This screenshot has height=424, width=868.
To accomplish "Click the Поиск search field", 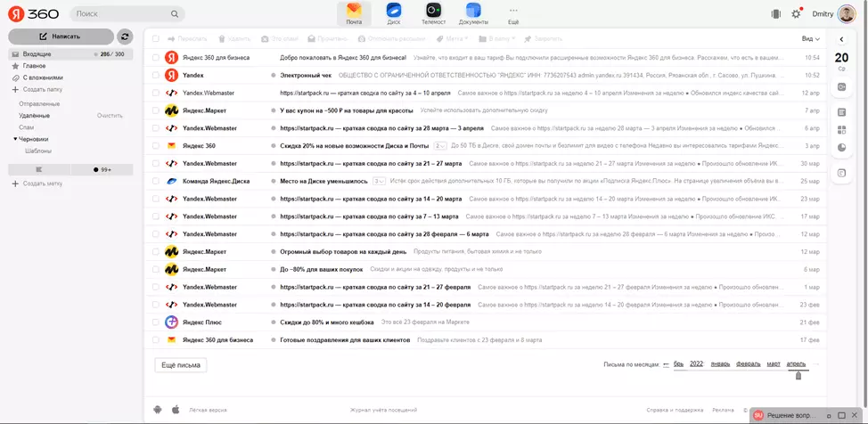I will (x=127, y=14).
